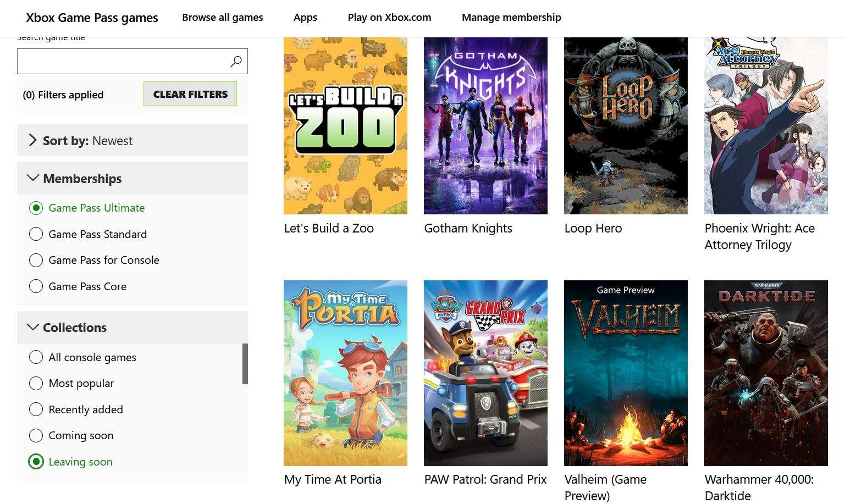Open My Time At Portia cover
845x504 pixels.
click(x=345, y=373)
